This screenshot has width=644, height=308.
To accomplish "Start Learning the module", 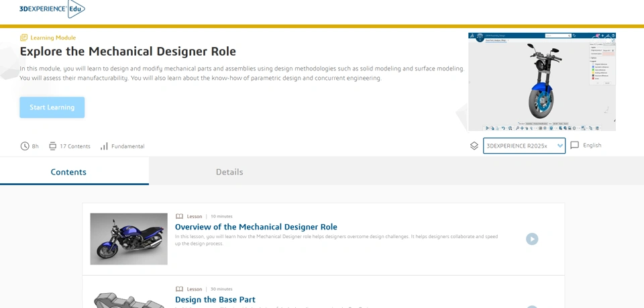I will [x=52, y=107].
